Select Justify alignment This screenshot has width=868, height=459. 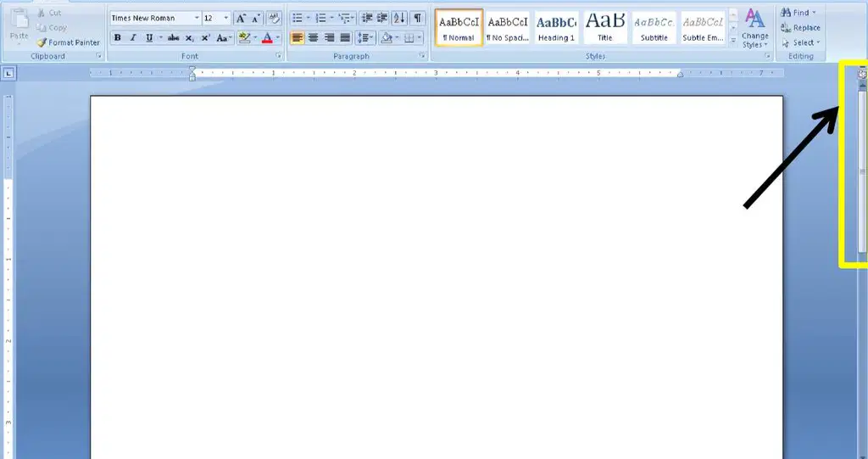346,37
